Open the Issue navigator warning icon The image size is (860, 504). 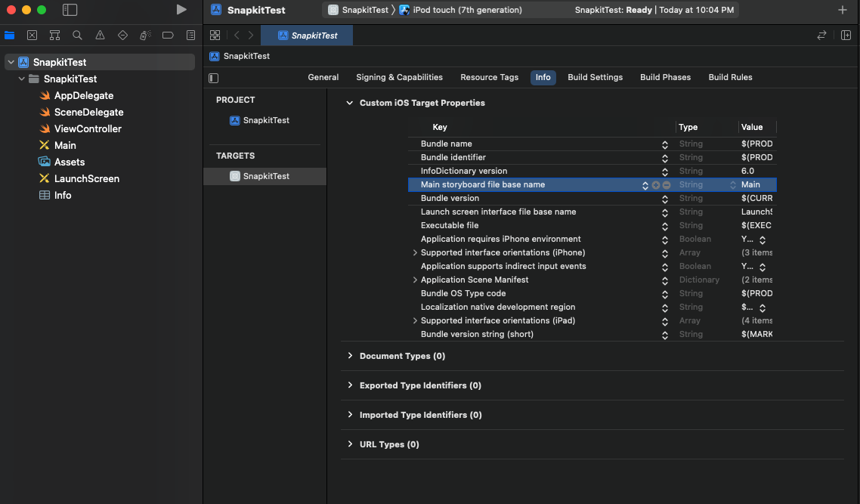pos(100,35)
